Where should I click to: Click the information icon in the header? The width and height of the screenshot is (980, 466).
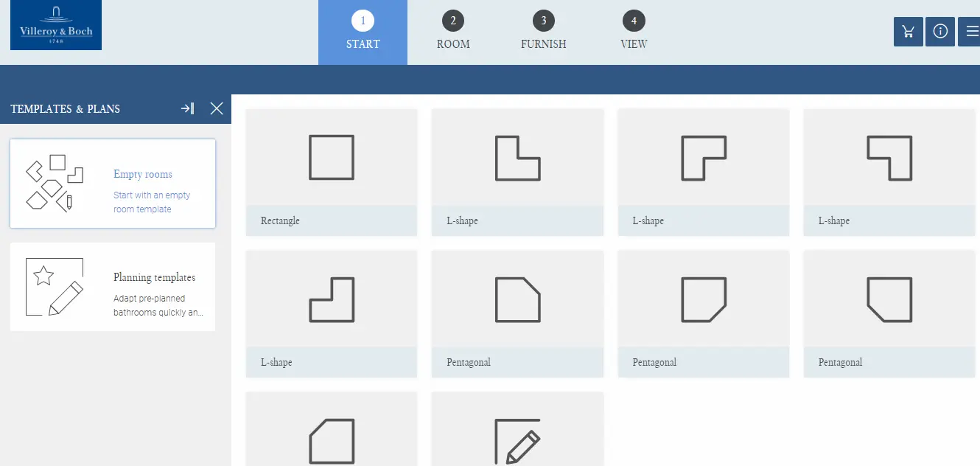click(x=939, y=32)
